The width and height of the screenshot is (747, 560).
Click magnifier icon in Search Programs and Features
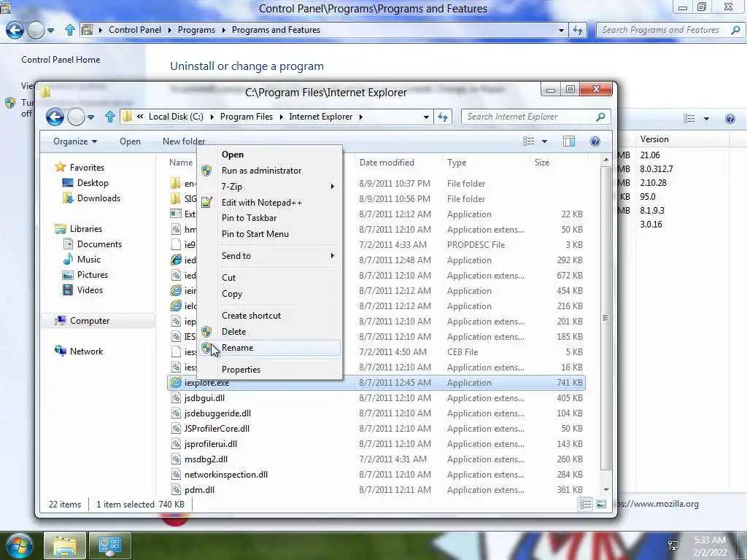(x=735, y=30)
